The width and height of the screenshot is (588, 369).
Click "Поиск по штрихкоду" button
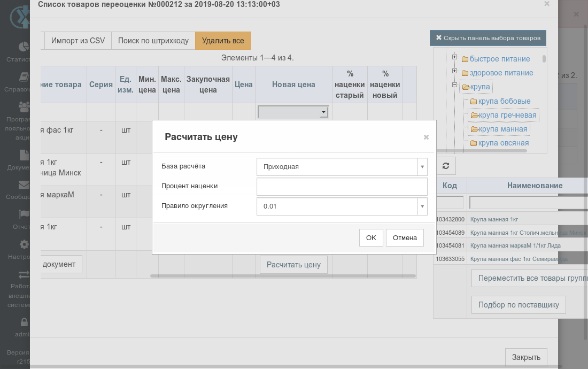153,41
